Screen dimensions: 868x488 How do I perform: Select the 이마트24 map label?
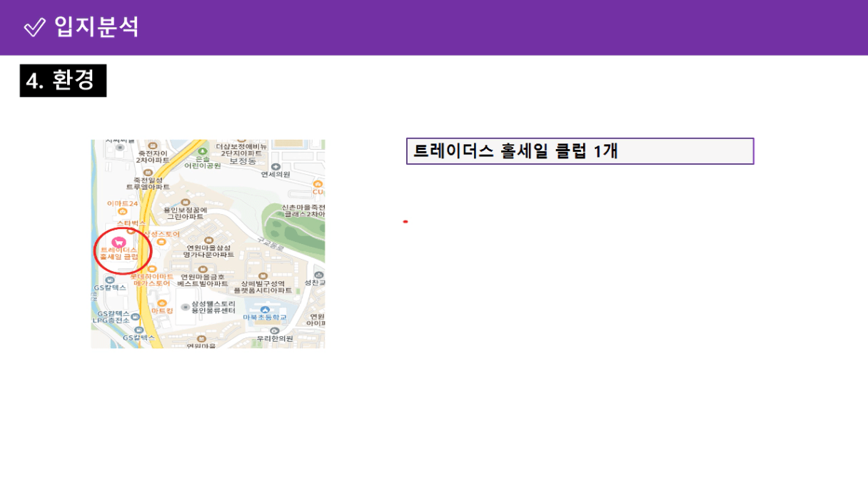(122, 203)
